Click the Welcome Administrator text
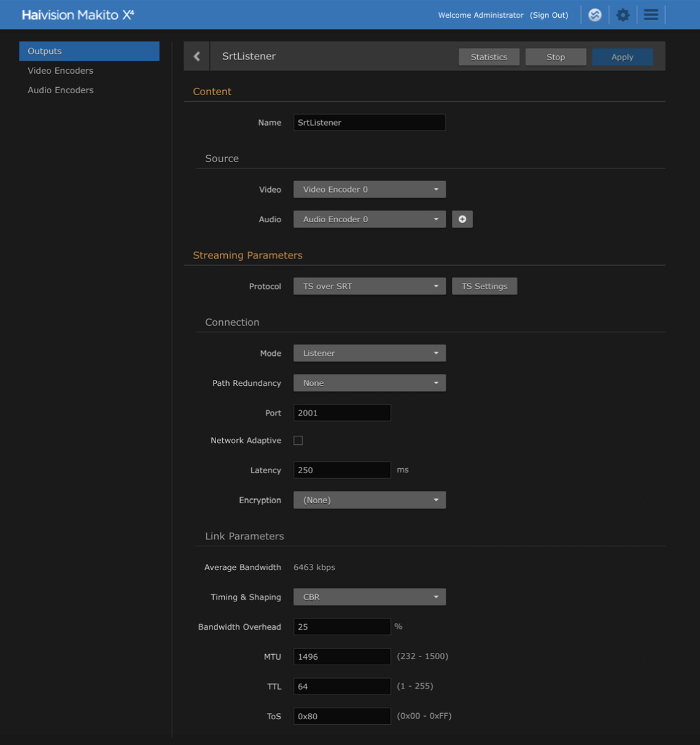Image resolution: width=700 pixels, height=745 pixels. (x=481, y=15)
